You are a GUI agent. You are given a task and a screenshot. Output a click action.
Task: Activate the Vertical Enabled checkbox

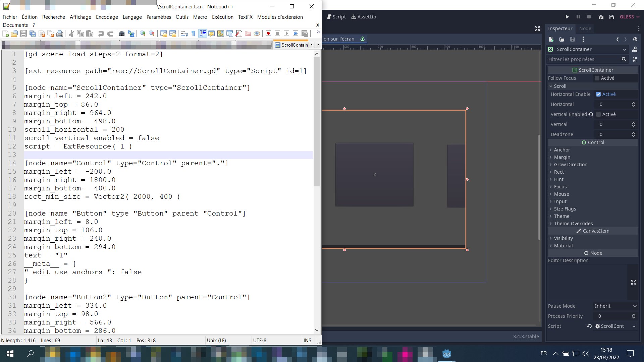[599, 114]
